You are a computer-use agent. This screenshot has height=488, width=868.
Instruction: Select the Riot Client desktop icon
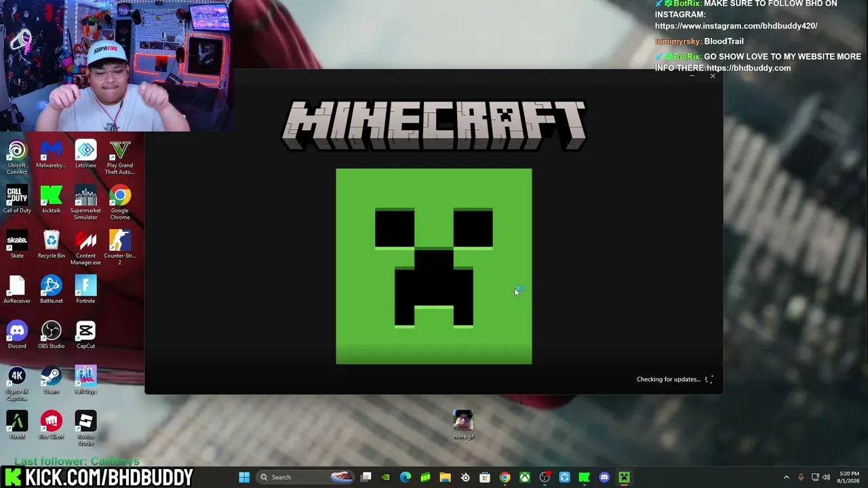click(52, 426)
